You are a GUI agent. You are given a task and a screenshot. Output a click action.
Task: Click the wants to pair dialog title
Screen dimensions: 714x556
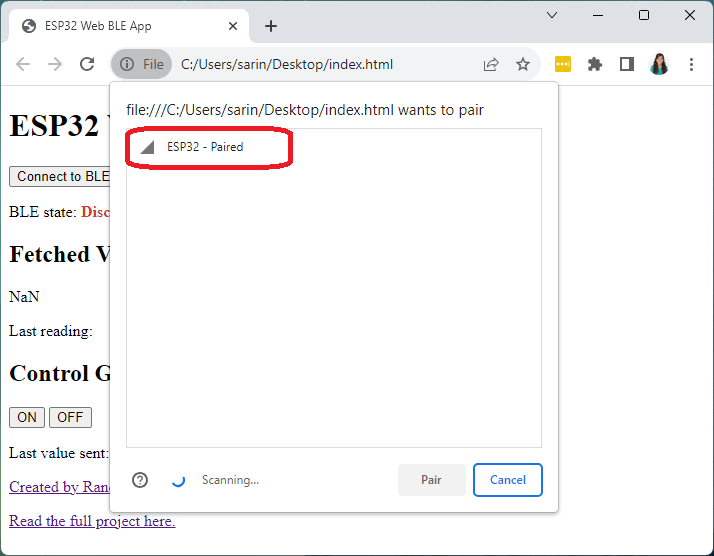tap(305, 110)
